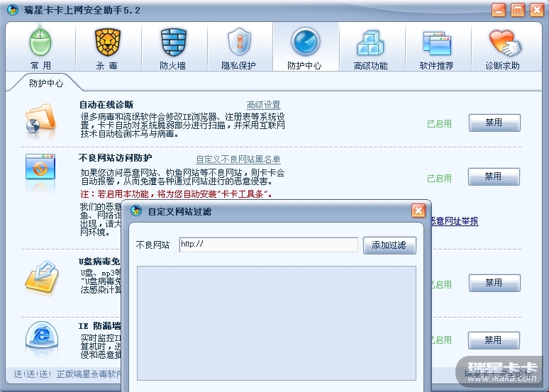Click the 自动在线诊断 heading
Image resolution: width=549 pixels, height=392 pixels.
coord(106,105)
